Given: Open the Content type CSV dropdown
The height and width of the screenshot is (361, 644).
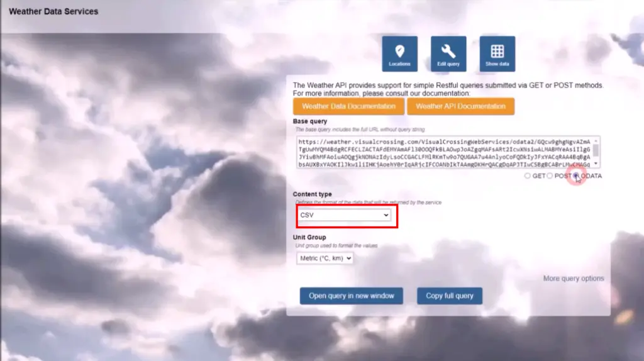Looking at the screenshot, I should point(344,215).
